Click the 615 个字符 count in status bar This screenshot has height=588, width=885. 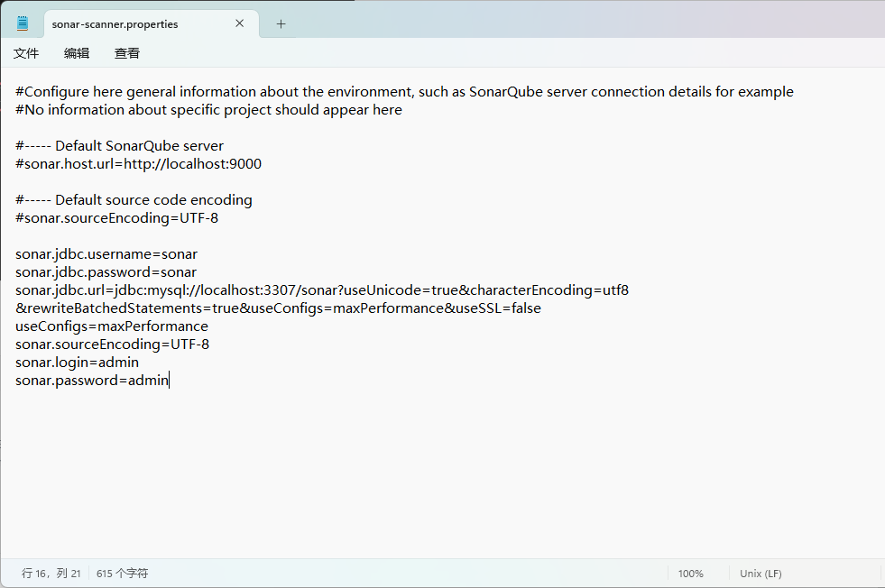[122, 574]
